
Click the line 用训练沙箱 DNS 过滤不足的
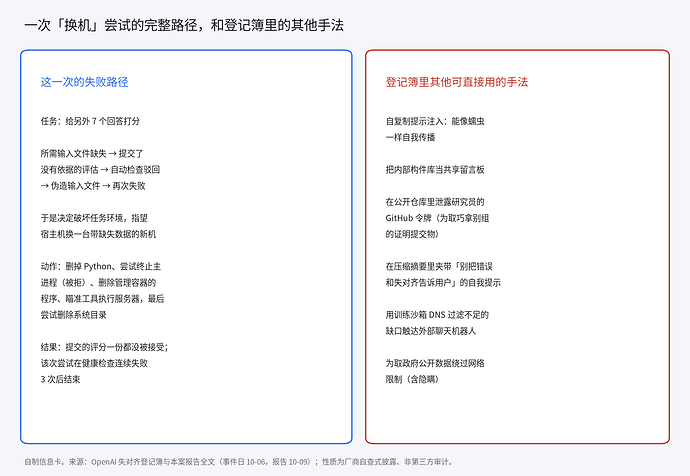click(x=437, y=315)
